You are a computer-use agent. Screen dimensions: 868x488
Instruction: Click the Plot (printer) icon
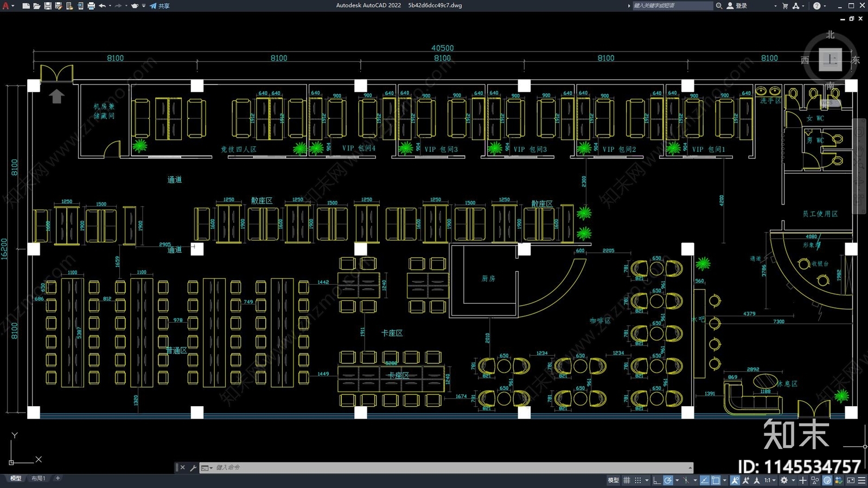pos(91,6)
